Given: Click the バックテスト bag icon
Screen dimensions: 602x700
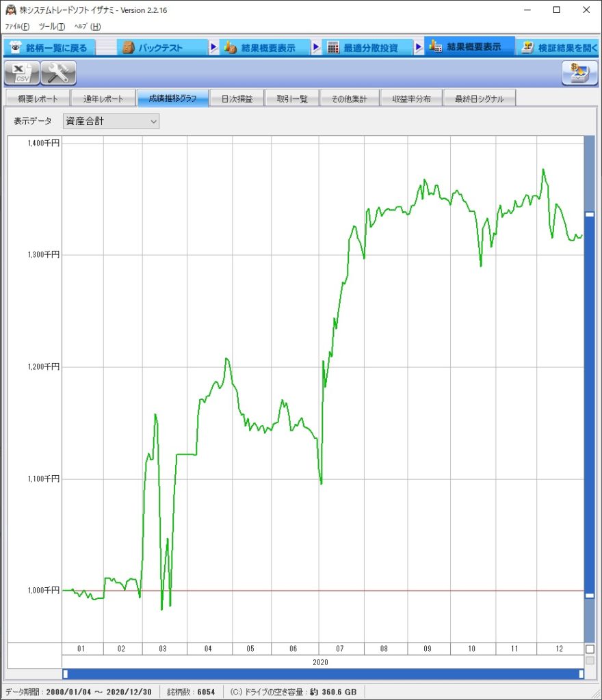Looking at the screenshot, I should pos(128,48).
